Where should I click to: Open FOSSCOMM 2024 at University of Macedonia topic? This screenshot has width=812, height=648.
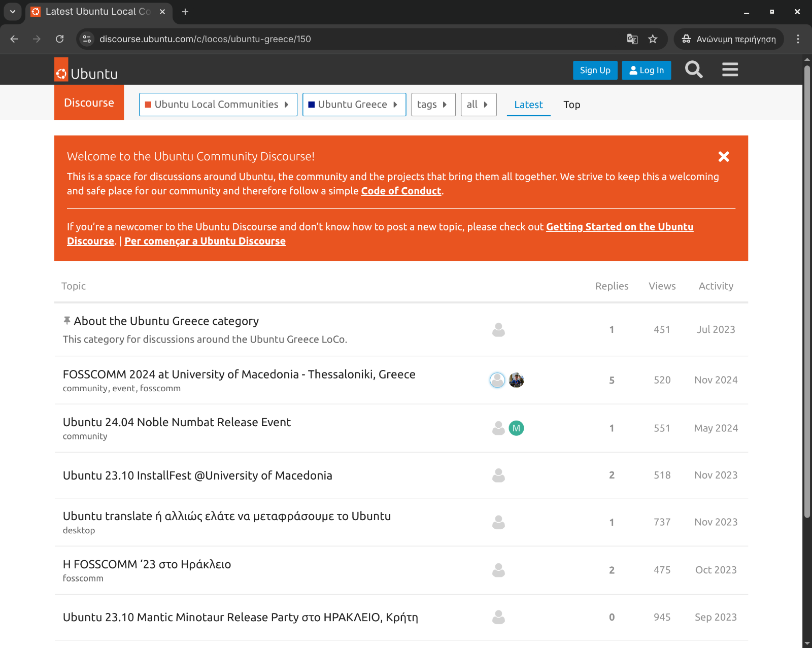[x=239, y=374]
